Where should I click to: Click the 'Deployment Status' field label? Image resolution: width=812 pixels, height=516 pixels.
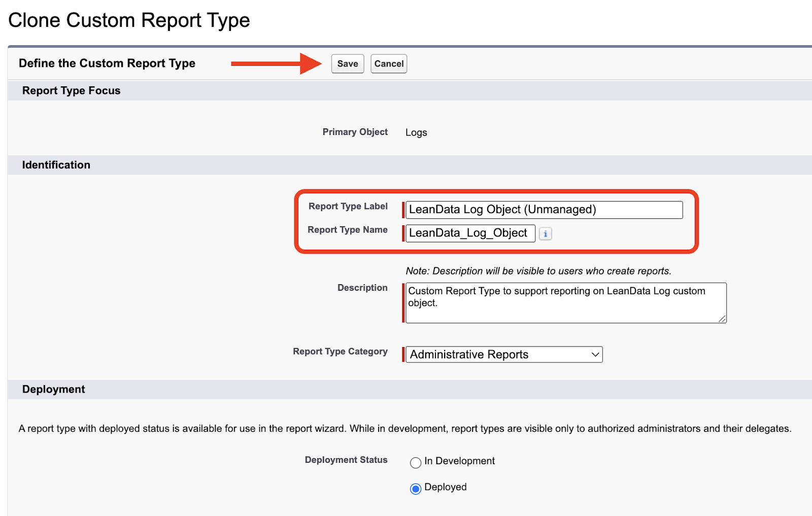click(346, 460)
